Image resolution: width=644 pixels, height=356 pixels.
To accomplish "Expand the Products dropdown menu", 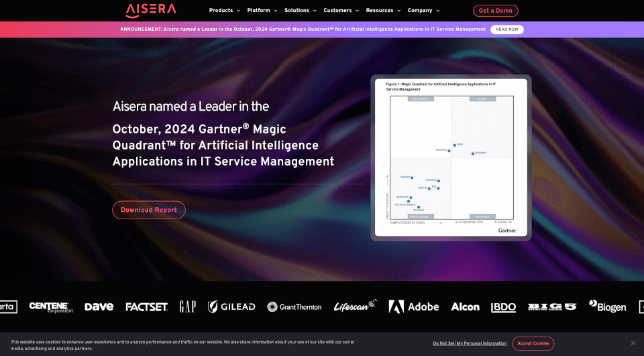I will point(224,11).
